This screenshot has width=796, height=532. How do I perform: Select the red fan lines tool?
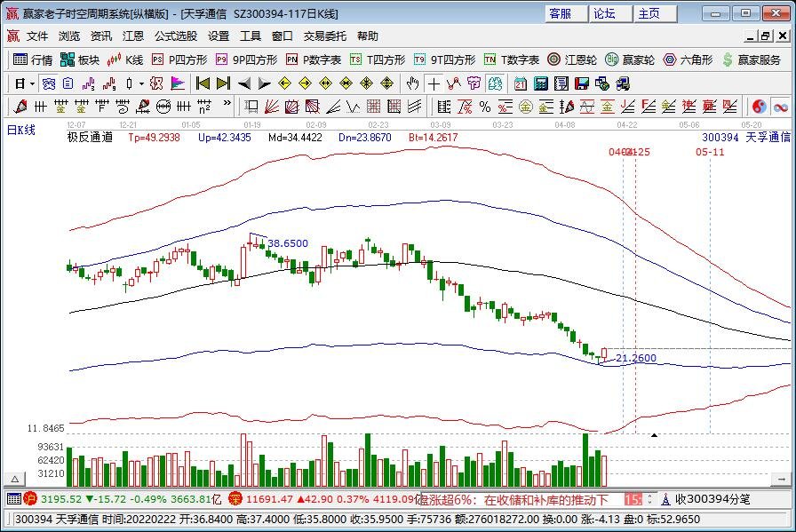point(272,107)
